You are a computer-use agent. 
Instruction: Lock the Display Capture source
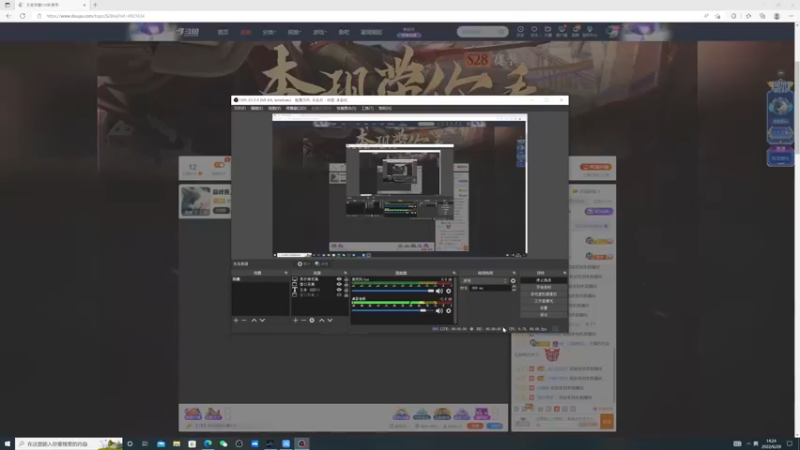pos(346,279)
